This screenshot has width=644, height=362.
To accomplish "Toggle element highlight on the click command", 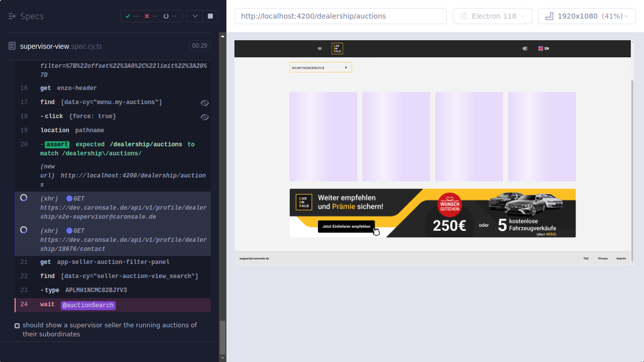I will tap(205, 117).
